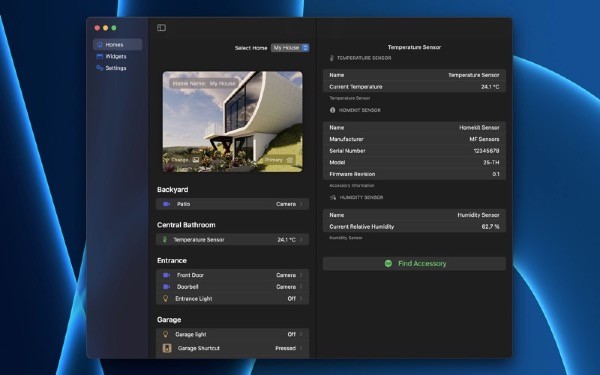Click the Settings gears icon
Screen dimensions: 600x375
coord(100,68)
